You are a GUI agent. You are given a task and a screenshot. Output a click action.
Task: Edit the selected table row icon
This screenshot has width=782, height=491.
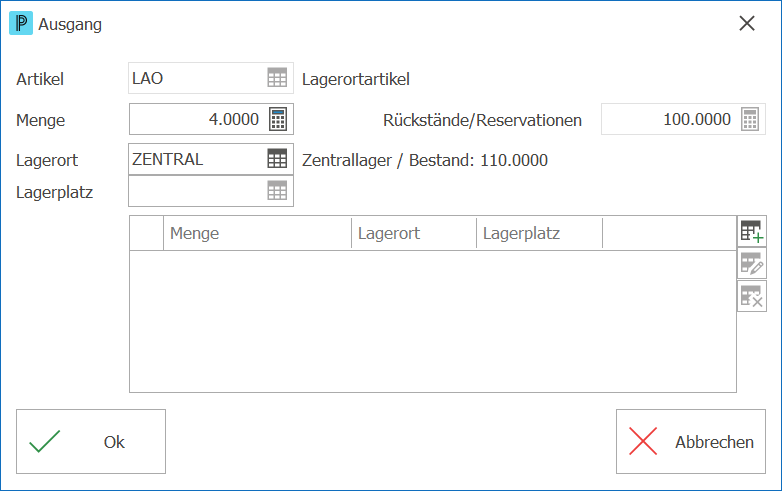[752, 263]
